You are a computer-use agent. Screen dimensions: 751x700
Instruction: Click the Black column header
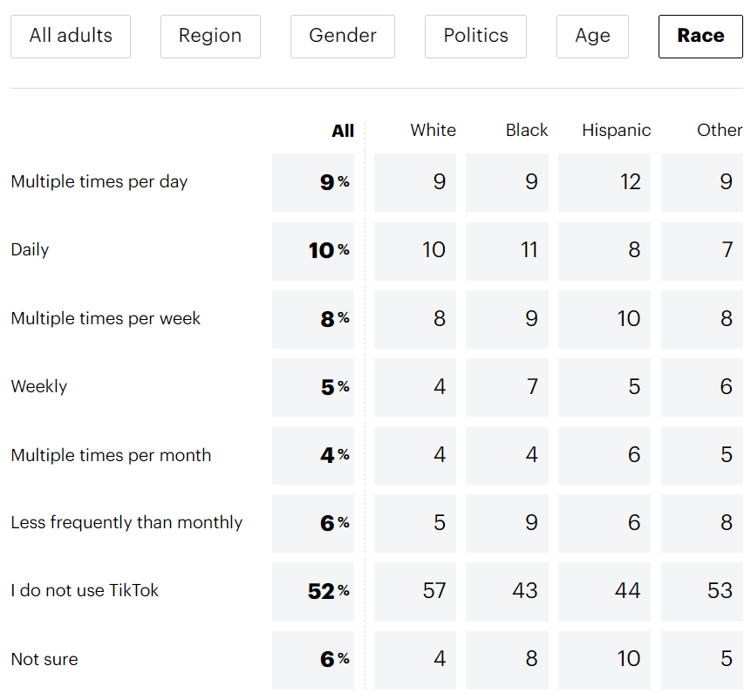pos(527,130)
